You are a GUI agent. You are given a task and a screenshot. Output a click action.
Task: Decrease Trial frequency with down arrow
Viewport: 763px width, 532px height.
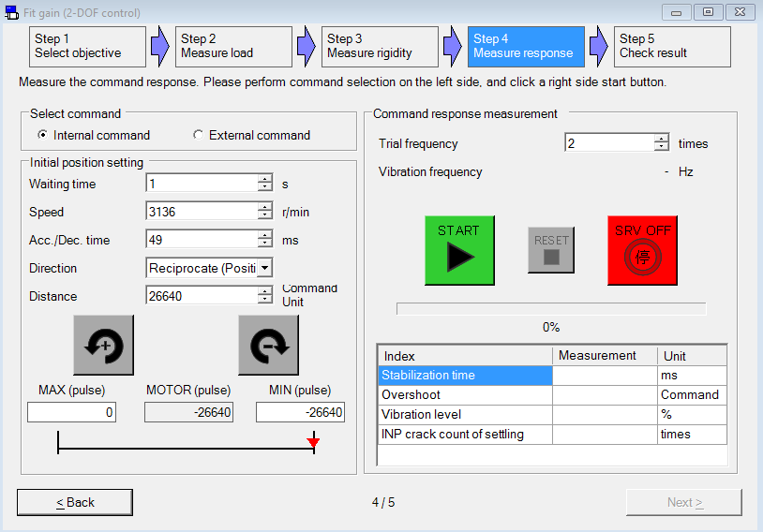[662, 146]
